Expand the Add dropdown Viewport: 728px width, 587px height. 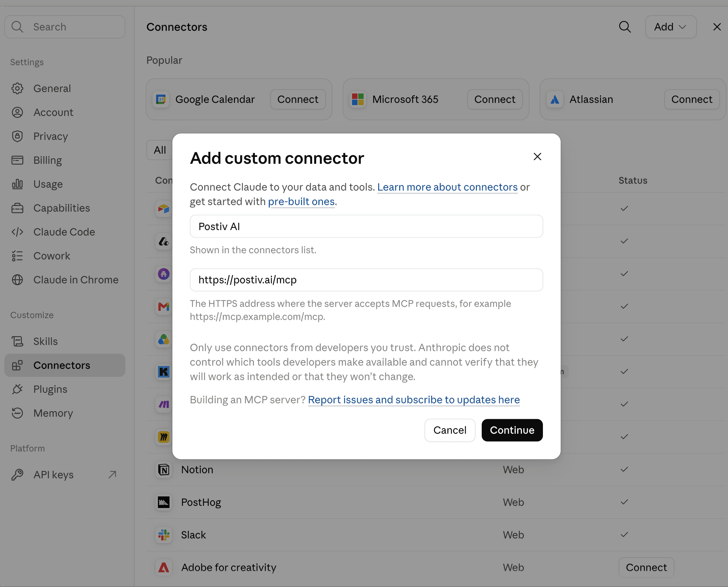tap(671, 27)
